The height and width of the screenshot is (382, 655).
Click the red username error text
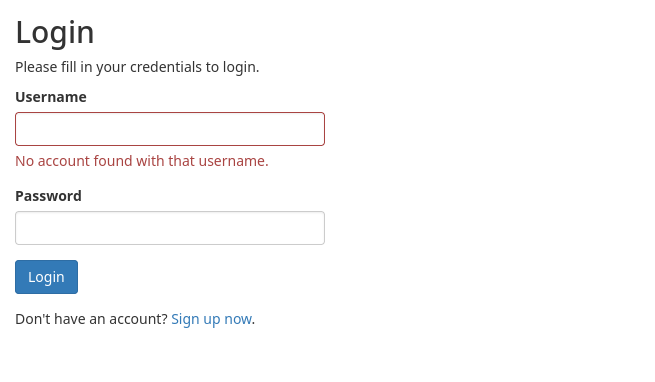(142, 161)
